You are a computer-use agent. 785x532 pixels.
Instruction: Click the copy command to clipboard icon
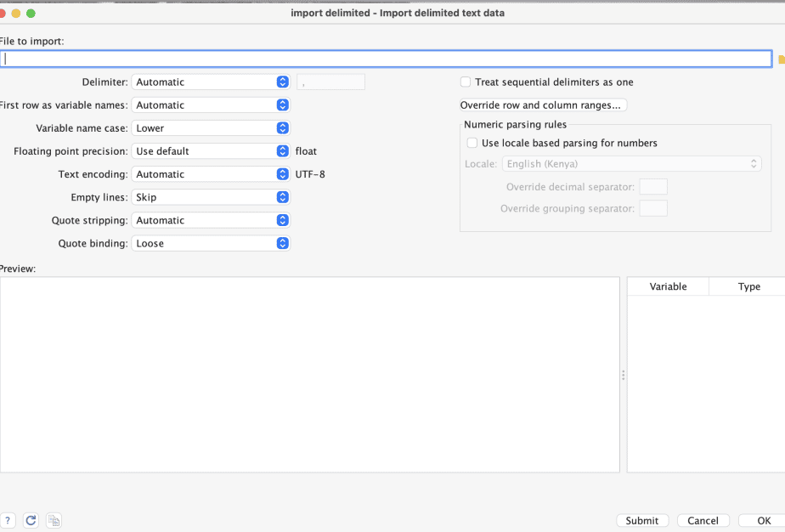pyautogui.click(x=54, y=520)
